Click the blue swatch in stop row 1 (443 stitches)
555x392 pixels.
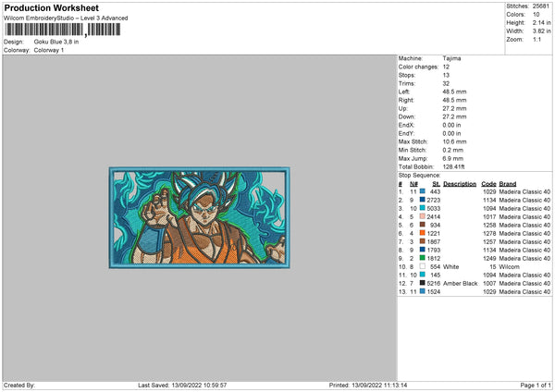point(423,191)
